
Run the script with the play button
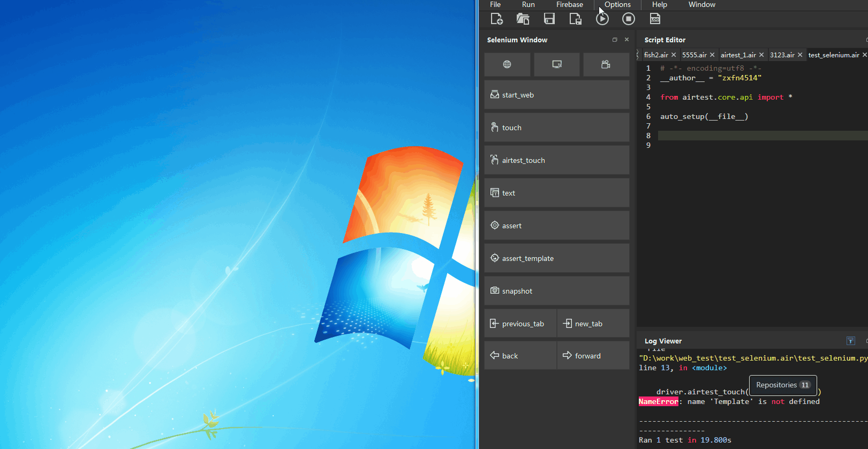point(602,19)
